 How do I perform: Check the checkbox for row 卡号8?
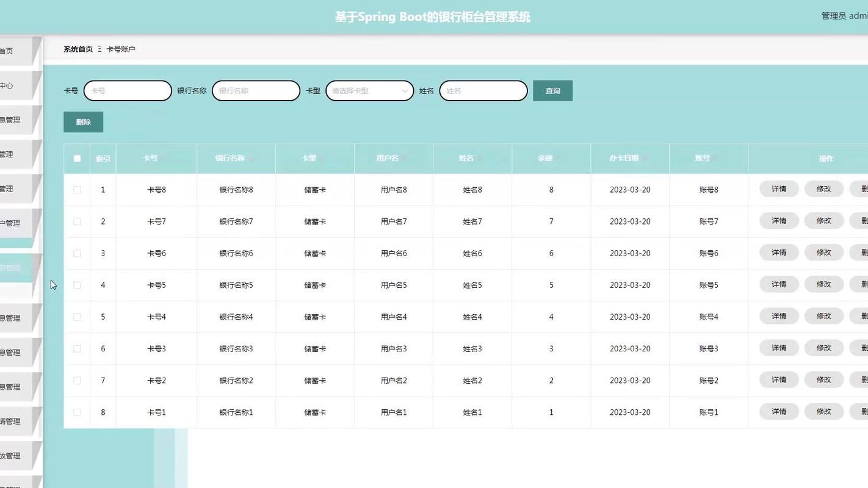(x=77, y=189)
